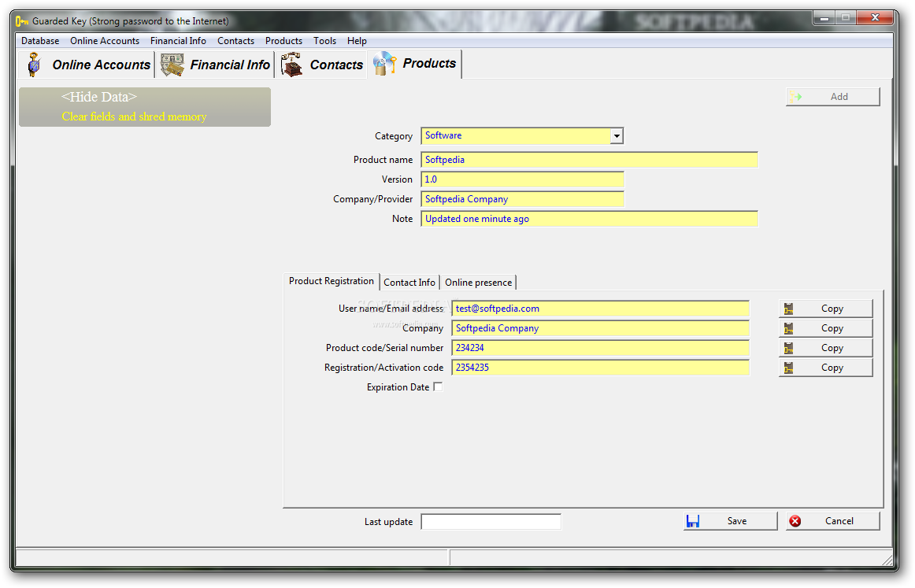Minimize the Guarded Key window
Image resolution: width=915 pixels, height=588 pixels.
tap(824, 18)
